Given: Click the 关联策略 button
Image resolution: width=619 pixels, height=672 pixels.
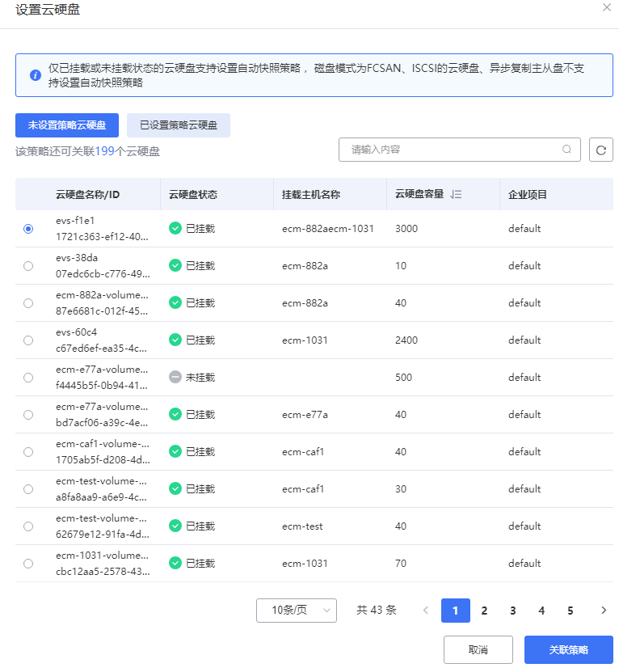Looking at the screenshot, I should (x=568, y=649).
